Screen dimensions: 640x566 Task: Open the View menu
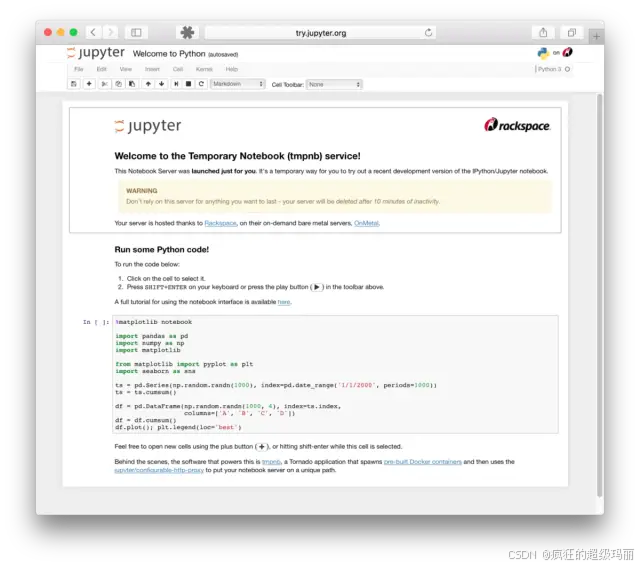(x=126, y=69)
